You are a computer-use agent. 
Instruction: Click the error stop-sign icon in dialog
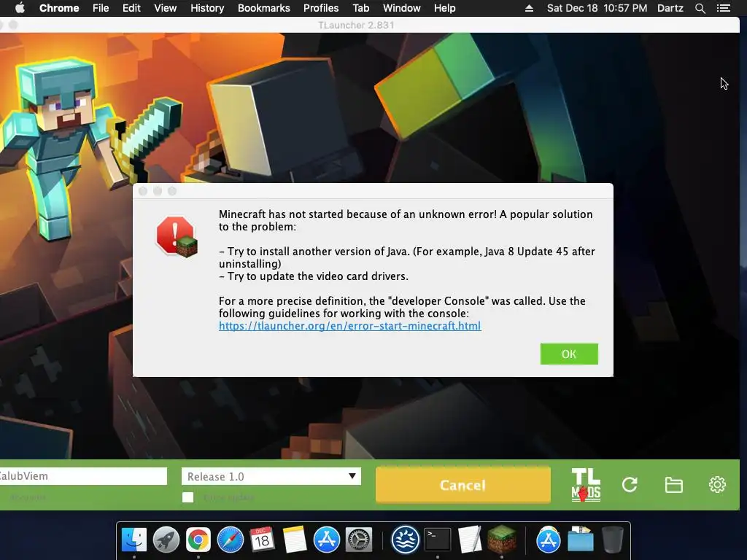click(177, 236)
